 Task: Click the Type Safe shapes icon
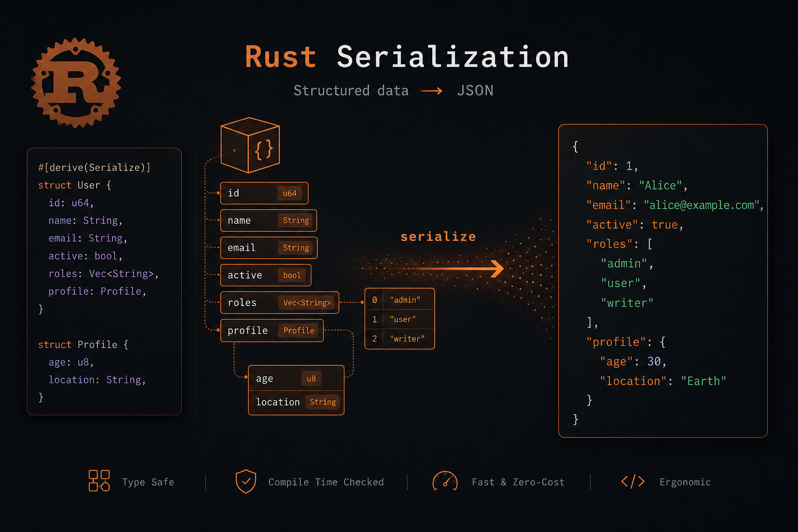(x=99, y=481)
